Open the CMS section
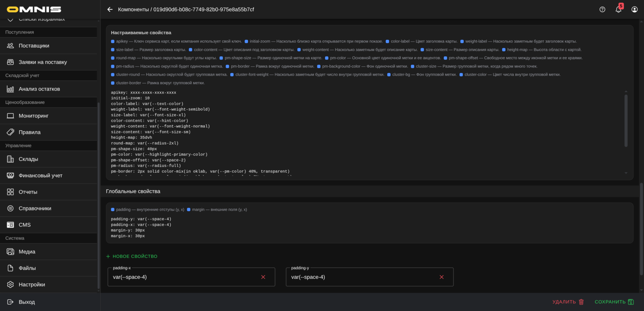The image size is (644, 311). [25, 225]
